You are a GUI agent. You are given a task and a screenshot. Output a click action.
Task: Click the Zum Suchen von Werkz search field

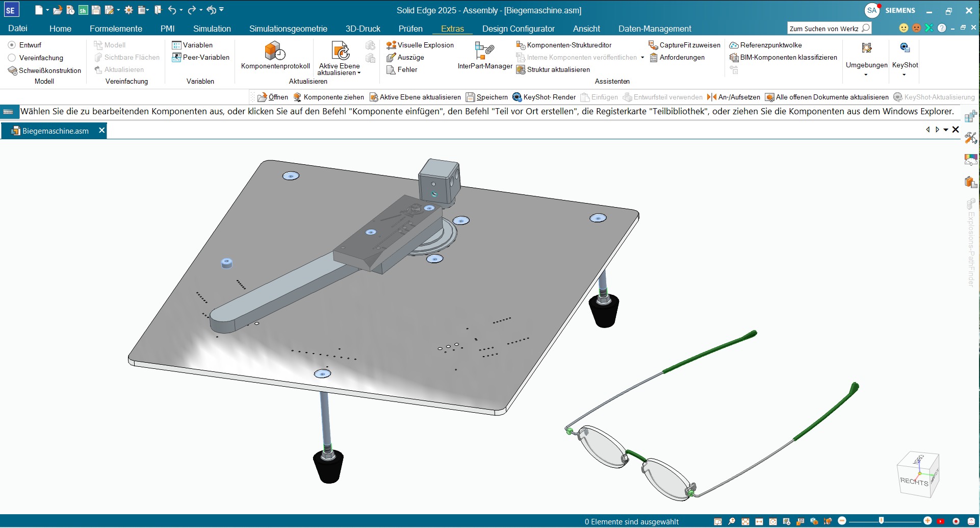pos(824,29)
